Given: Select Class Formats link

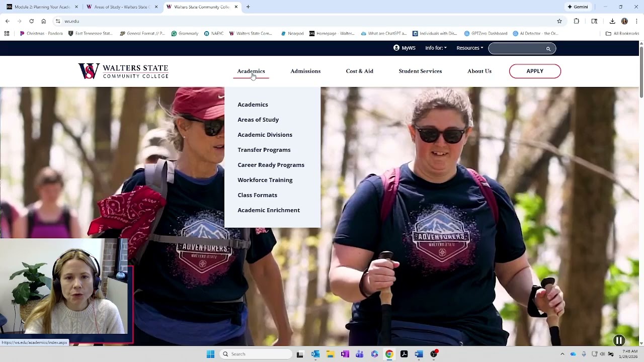Looking at the screenshot, I should 257,195.
